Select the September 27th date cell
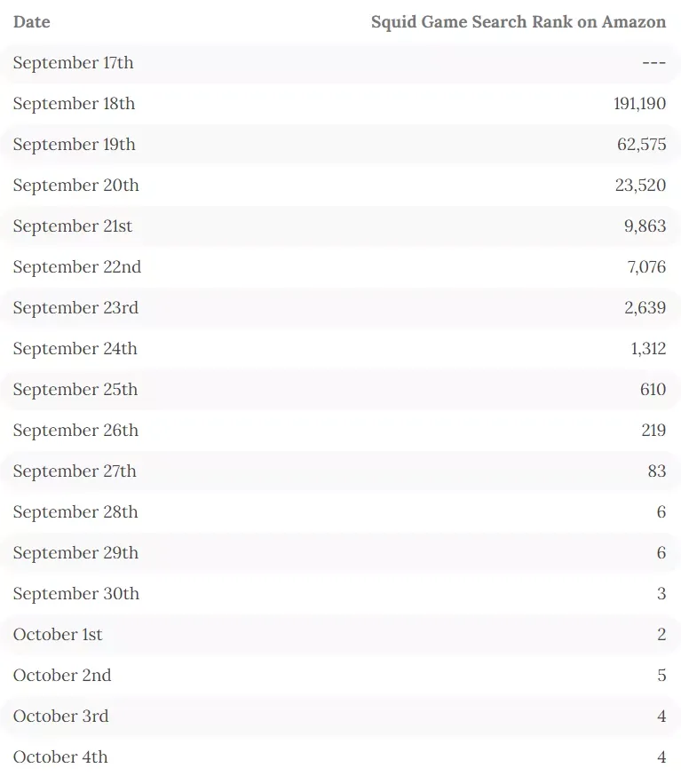Screen dimensions: 681x784 pyautogui.click(x=75, y=471)
